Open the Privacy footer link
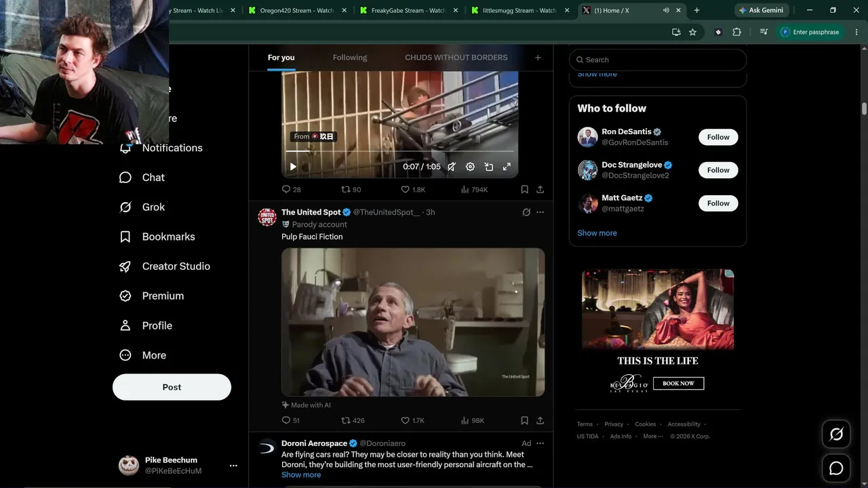 pos(614,424)
